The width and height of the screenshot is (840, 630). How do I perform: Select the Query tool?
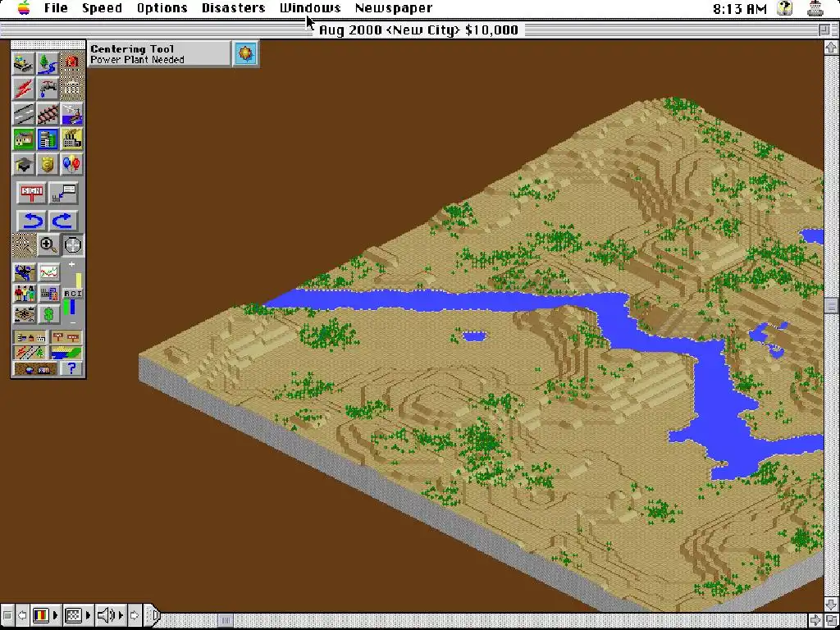[x=63, y=193]
